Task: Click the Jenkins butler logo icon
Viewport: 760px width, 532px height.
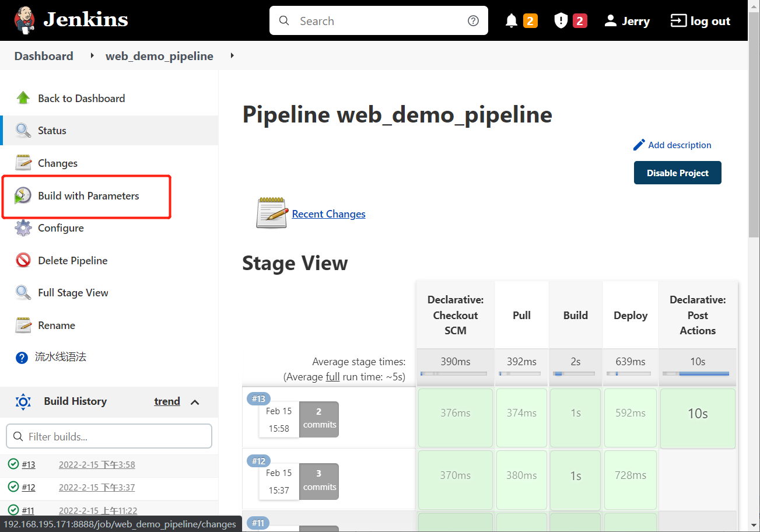Action: [24, 20]
